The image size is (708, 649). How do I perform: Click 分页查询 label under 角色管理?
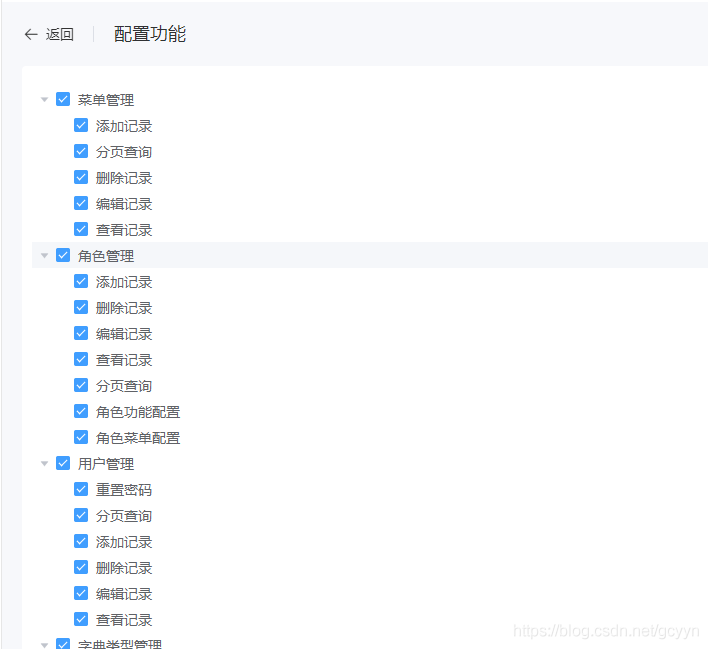(x=124, y=386)
